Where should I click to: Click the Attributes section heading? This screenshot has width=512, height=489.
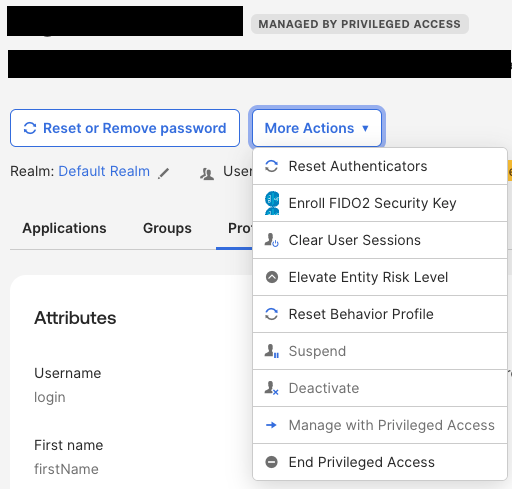(75, 318)
